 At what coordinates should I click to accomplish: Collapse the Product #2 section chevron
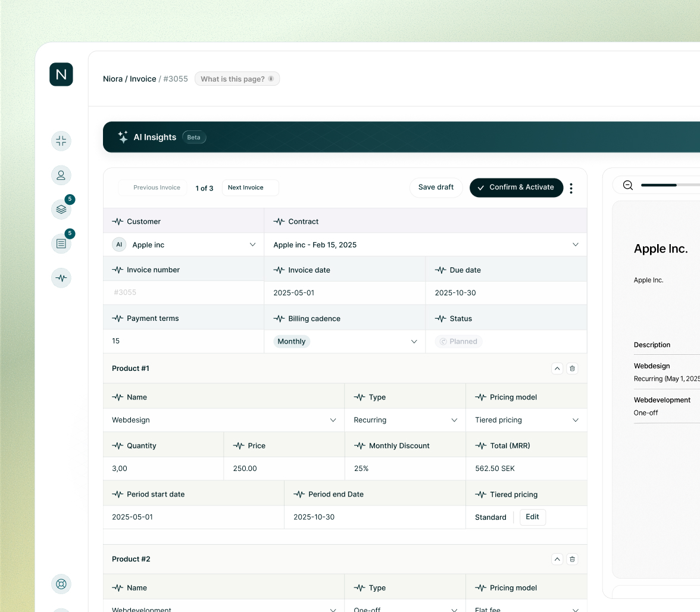click(x=557, y=560)
